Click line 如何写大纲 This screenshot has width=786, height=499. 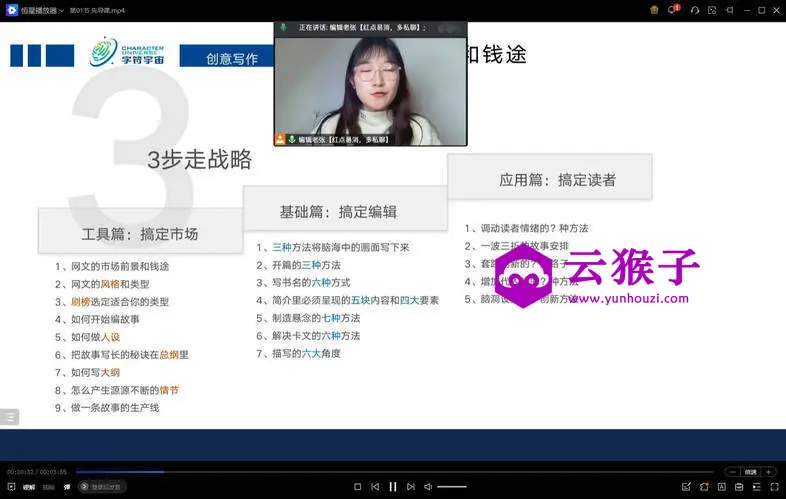click(87, 373)
